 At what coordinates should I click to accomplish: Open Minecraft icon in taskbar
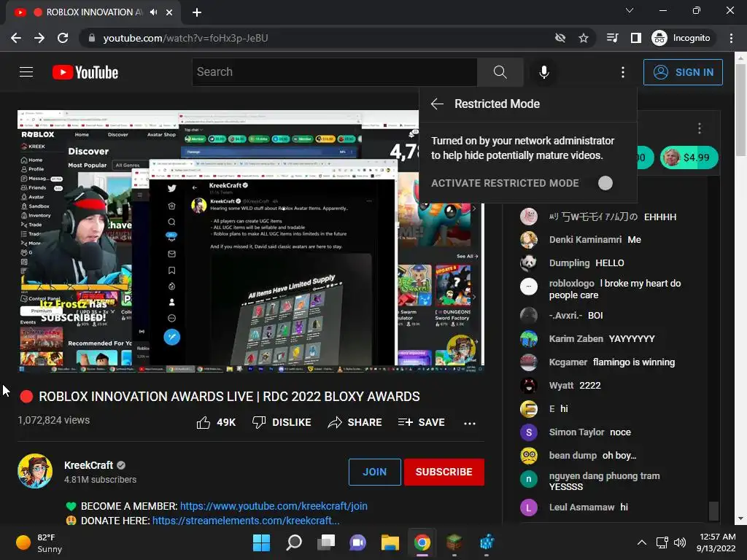tap(454, 542)
